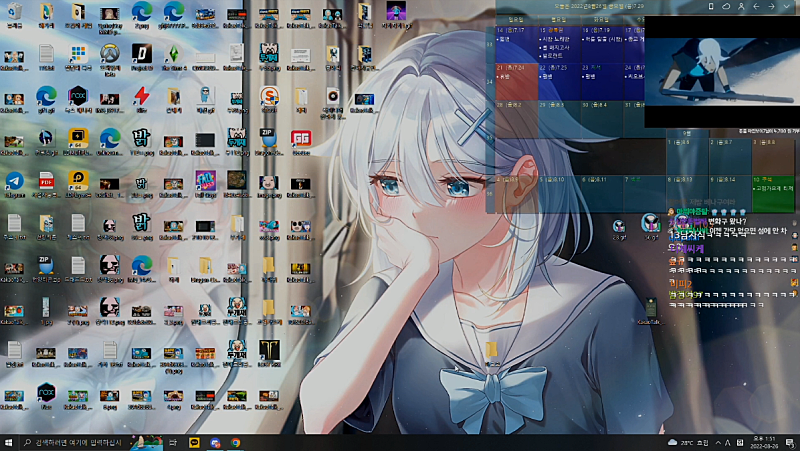Select the red calendar cell for day 21

pyautogui.click(x=516, y=82)
